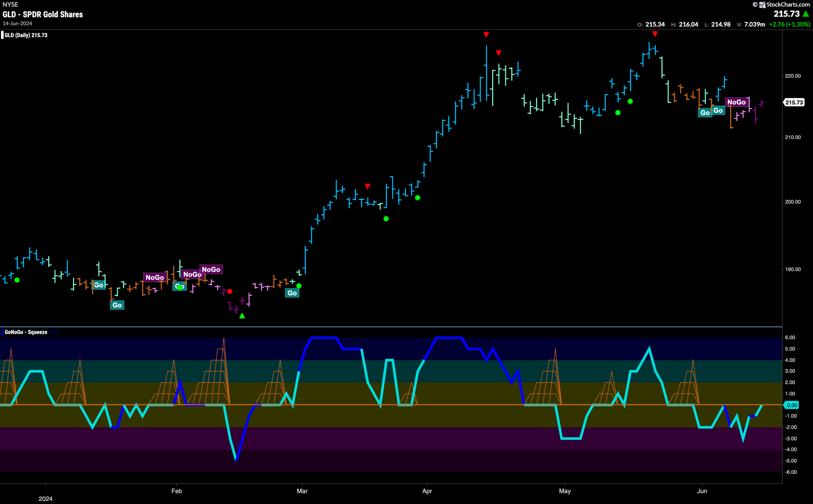Click the 14-Jun-2024 date label
This screenshot has height=504, width=813.
coord(17,24)
